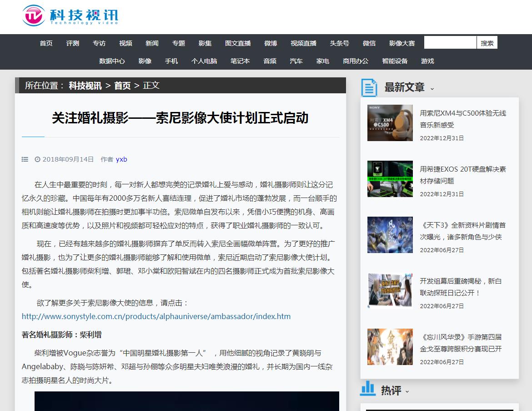The image size is (532, 411).
Task: Open author yxb's profile link
Action: point(121,159)
